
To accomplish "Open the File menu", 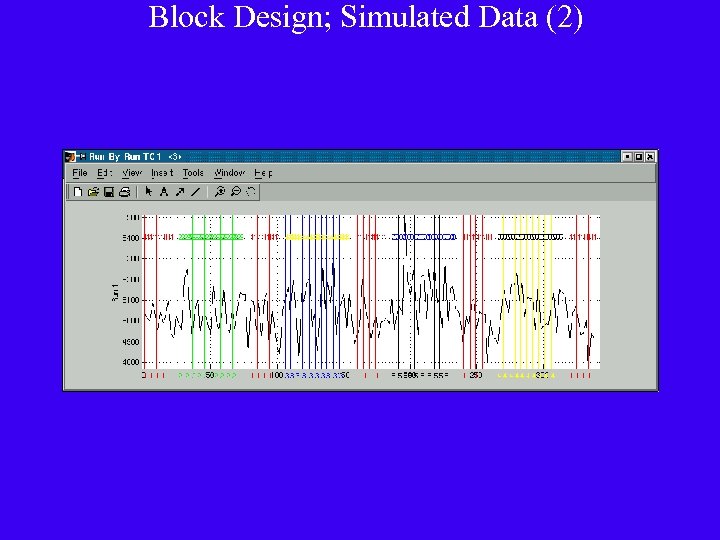I will pyautogui.click(x=80, y=173).
